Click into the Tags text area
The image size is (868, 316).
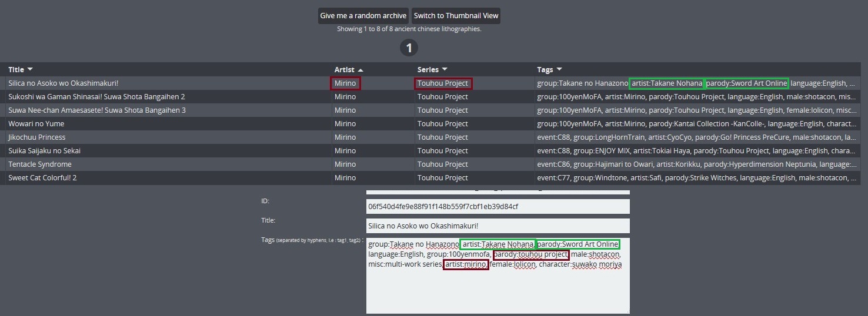498,275
